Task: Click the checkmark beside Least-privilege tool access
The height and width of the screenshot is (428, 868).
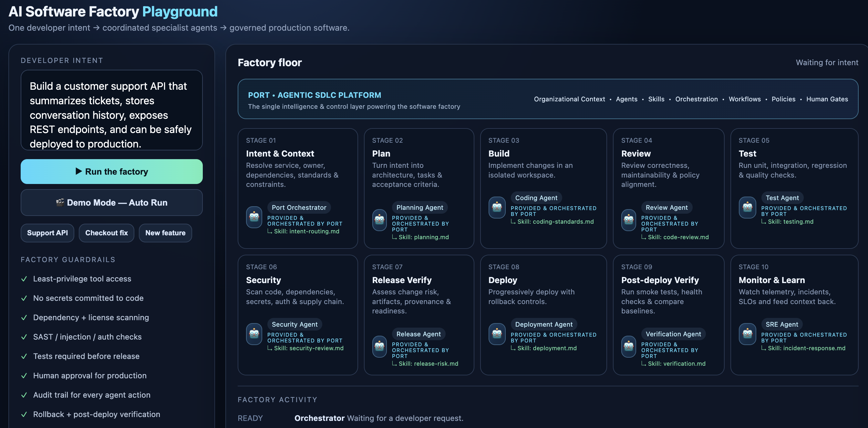Action: (x=24, y=279)
